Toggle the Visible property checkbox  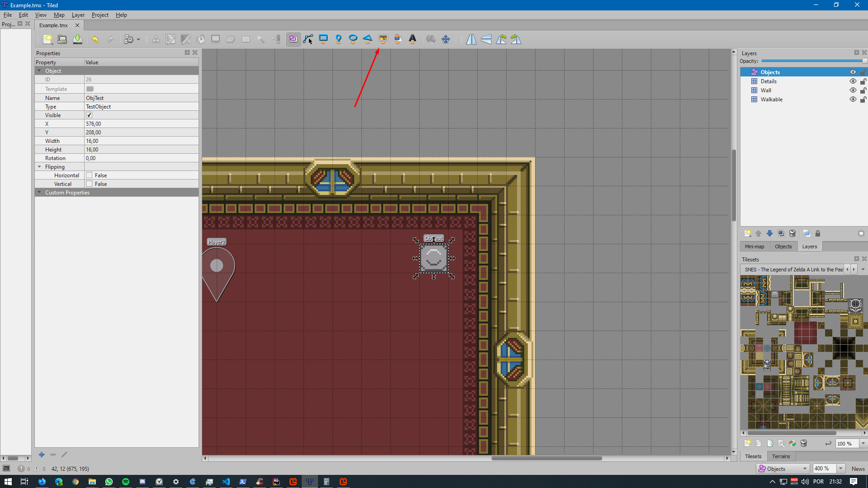[x=89, y=115]
